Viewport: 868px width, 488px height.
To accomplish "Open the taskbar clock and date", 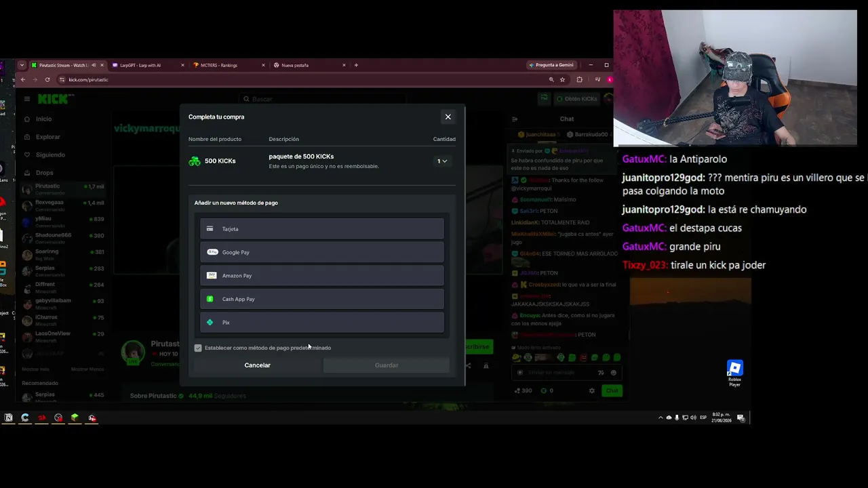I will coord(722,418).
